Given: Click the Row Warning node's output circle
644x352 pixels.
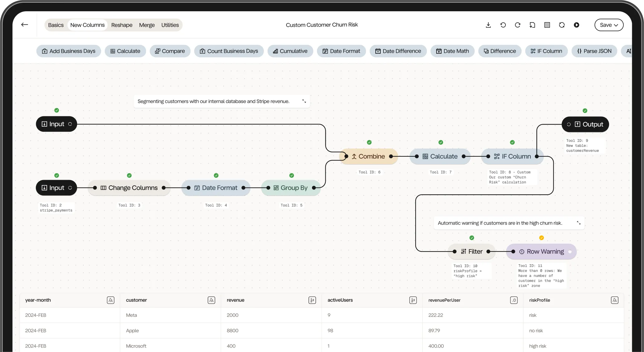Looking at the screenshot, I should click(x=570, y=252).
